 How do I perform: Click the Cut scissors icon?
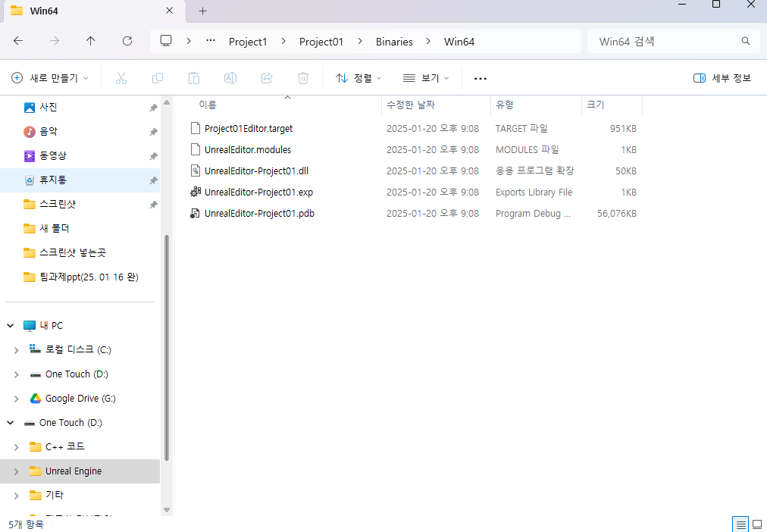click(121, 78)
